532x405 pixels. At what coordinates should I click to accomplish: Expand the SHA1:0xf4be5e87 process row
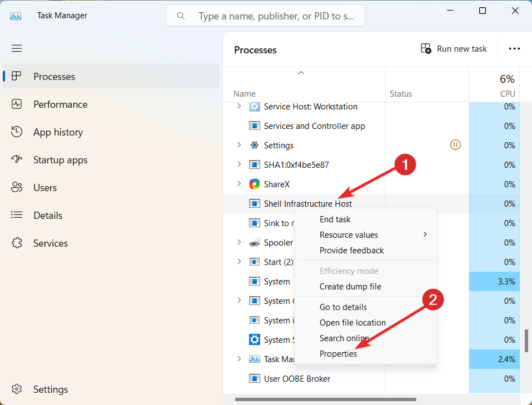[x=239, y=164]
